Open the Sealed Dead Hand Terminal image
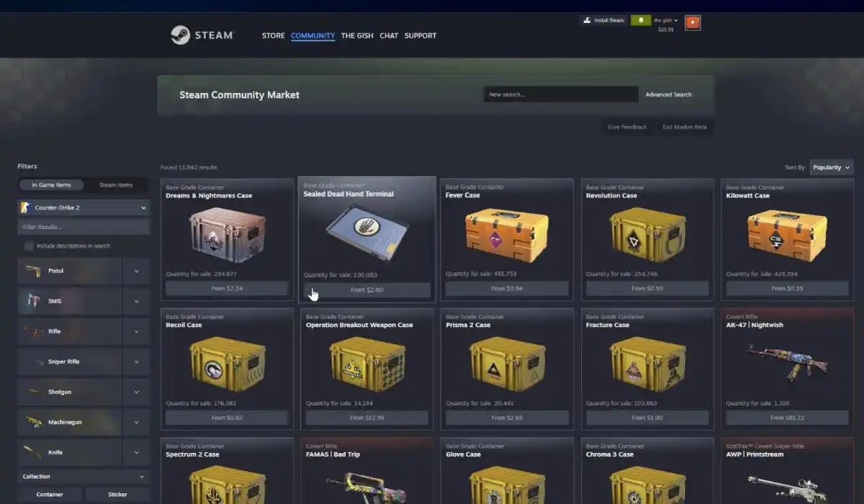The width and height of the screenshot is (864, 504). click(366, 233)
